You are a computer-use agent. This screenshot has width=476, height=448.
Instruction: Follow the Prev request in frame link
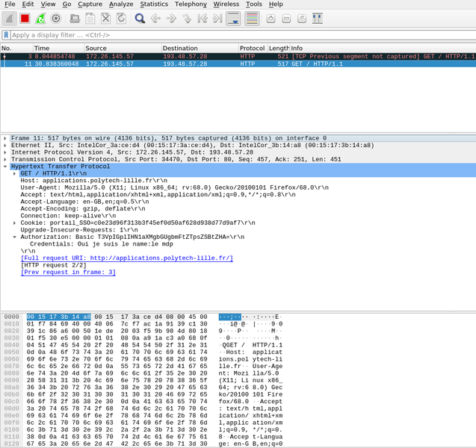68,272
